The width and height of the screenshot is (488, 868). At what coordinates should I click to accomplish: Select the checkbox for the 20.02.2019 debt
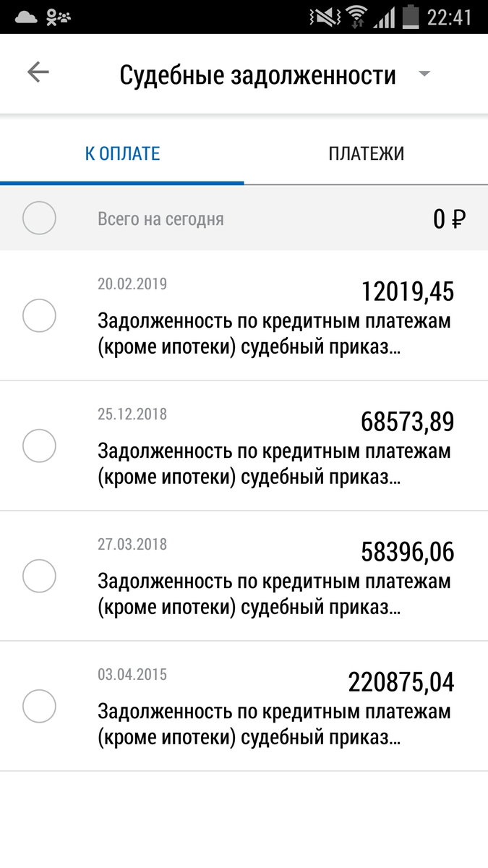pyautogui.click(x=39, y=316)
